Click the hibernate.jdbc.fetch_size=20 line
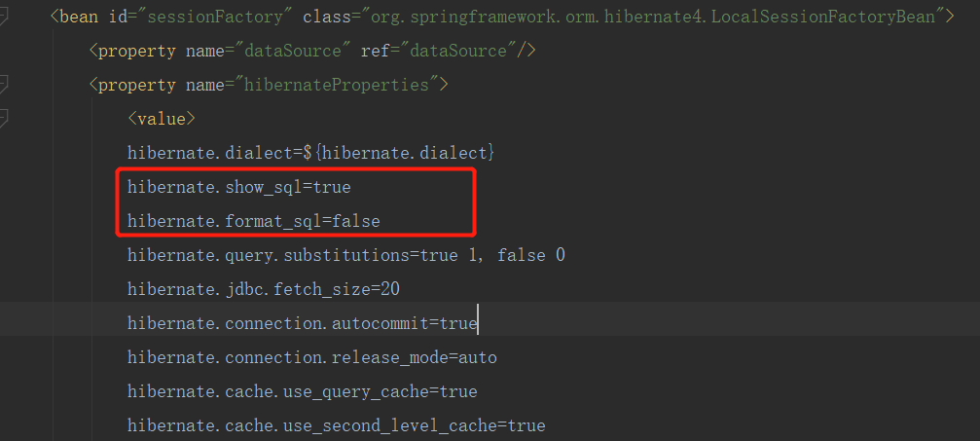The height and width of the screenshot is (441, 980). point(263,289)
